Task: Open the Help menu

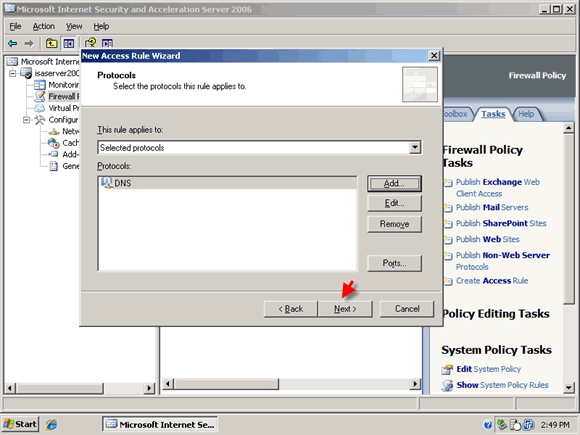Action: [101, 26]
